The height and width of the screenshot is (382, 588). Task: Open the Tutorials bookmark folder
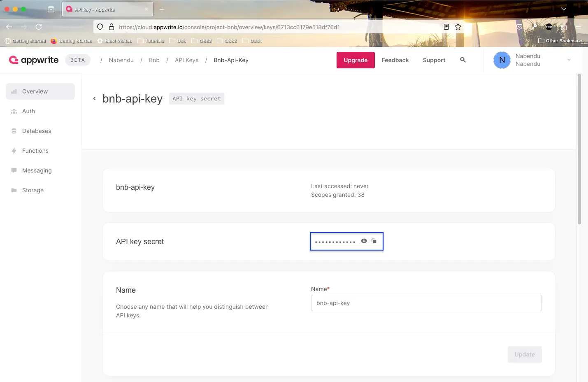(x=151, y=41)
